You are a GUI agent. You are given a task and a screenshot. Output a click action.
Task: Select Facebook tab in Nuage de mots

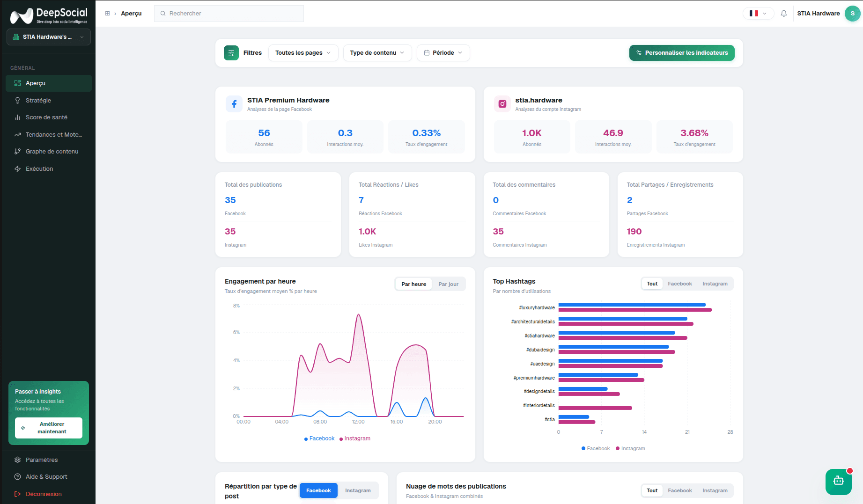click(679, 490)
